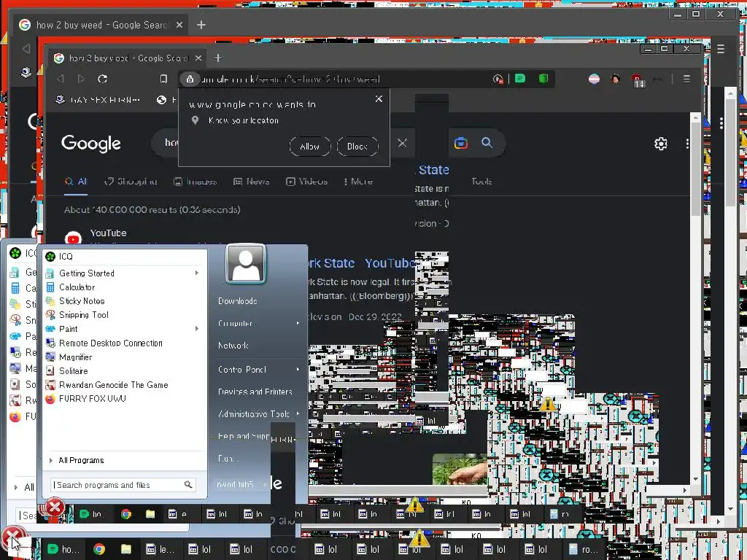Go back in the front browser window
The image size is (747, 560).
(61, 79)
